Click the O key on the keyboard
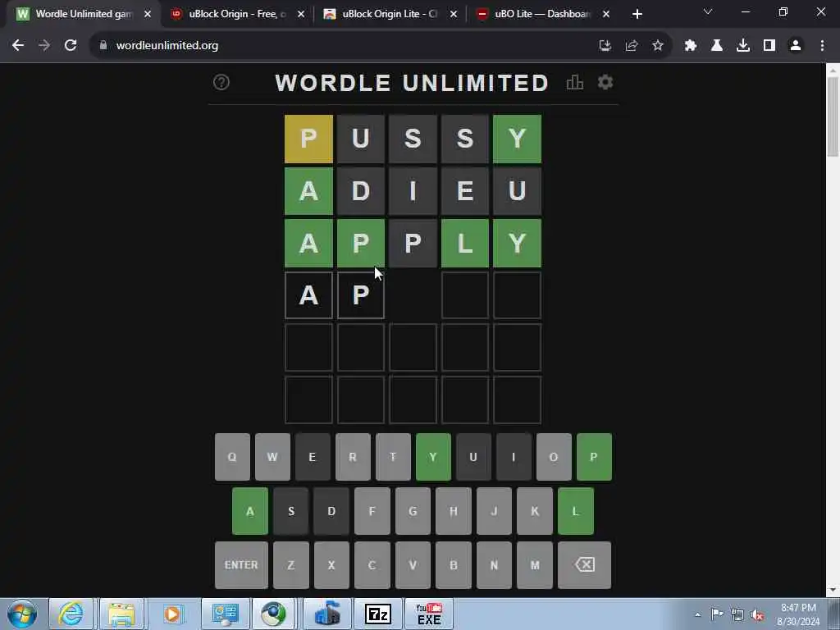The width and height of the screenshot is (840, 630). click(554, 457)
